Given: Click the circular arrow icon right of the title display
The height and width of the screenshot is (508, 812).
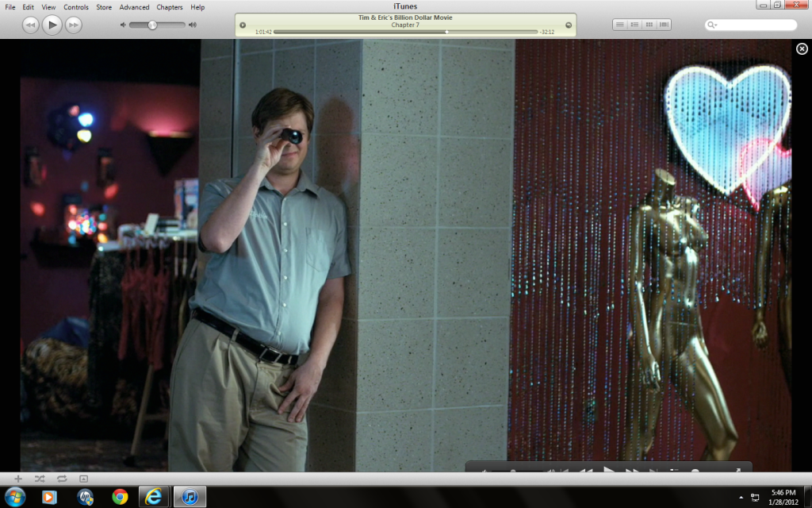Looking at the screenshot, I should (x=569, y=25).
